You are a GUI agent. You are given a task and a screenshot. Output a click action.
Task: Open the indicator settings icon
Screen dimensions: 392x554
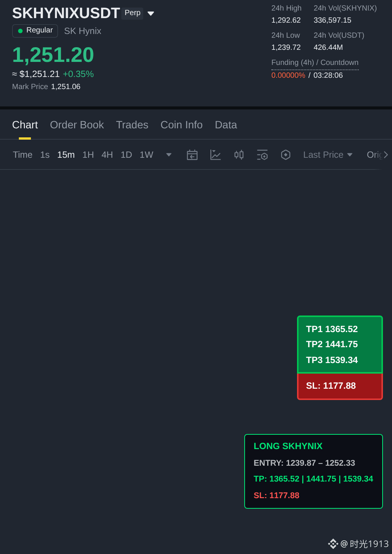(x=262, y=155)
